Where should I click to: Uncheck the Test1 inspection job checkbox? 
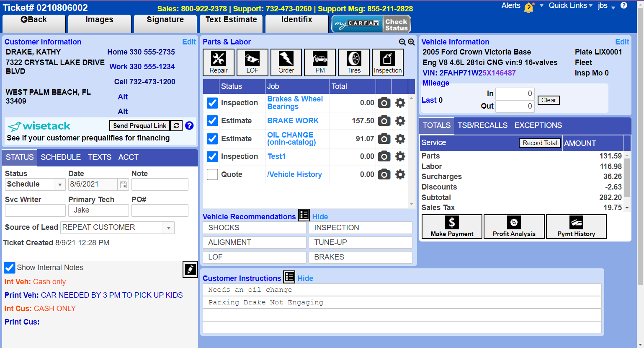tap(212, 156)
